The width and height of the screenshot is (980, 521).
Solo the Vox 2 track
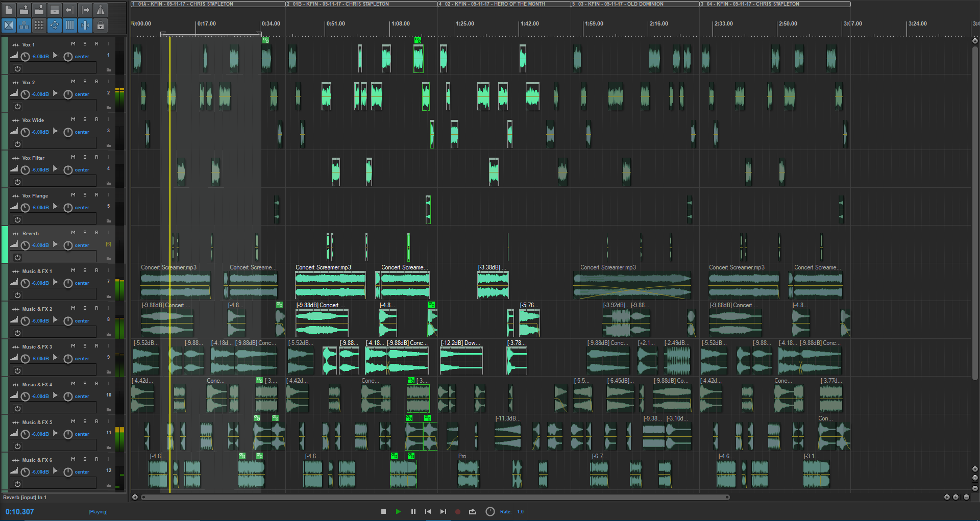(85, 82)
